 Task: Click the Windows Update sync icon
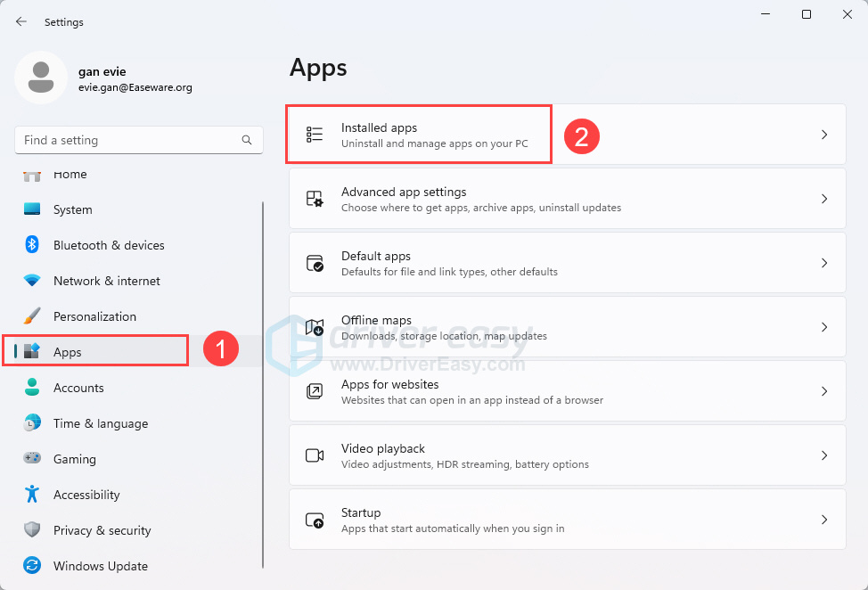32,566
